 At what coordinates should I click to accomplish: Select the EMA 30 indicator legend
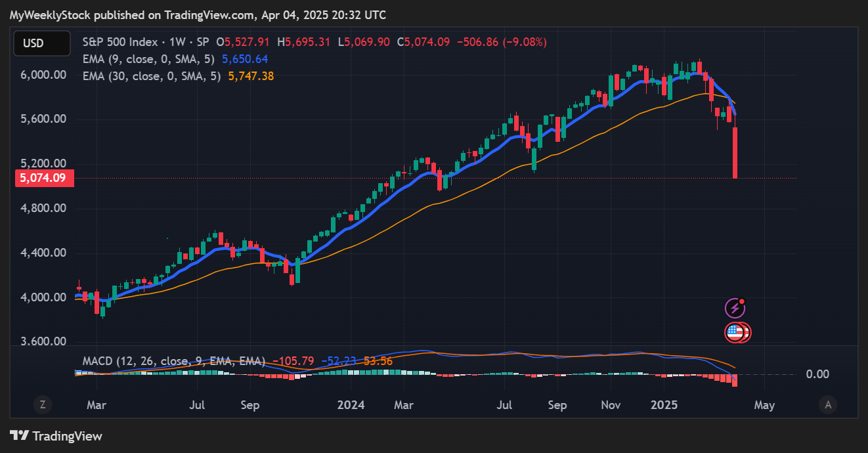pos(151,76)
